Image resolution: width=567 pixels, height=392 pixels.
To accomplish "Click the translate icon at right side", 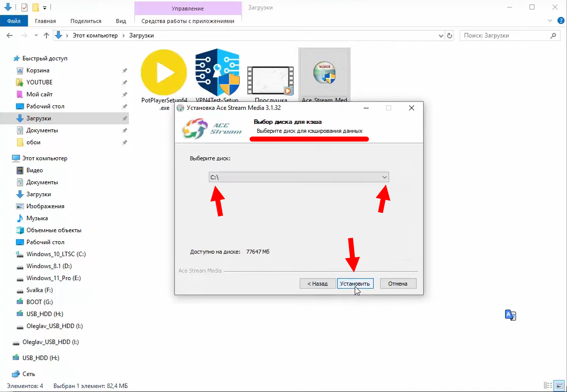I will [510, 315].
